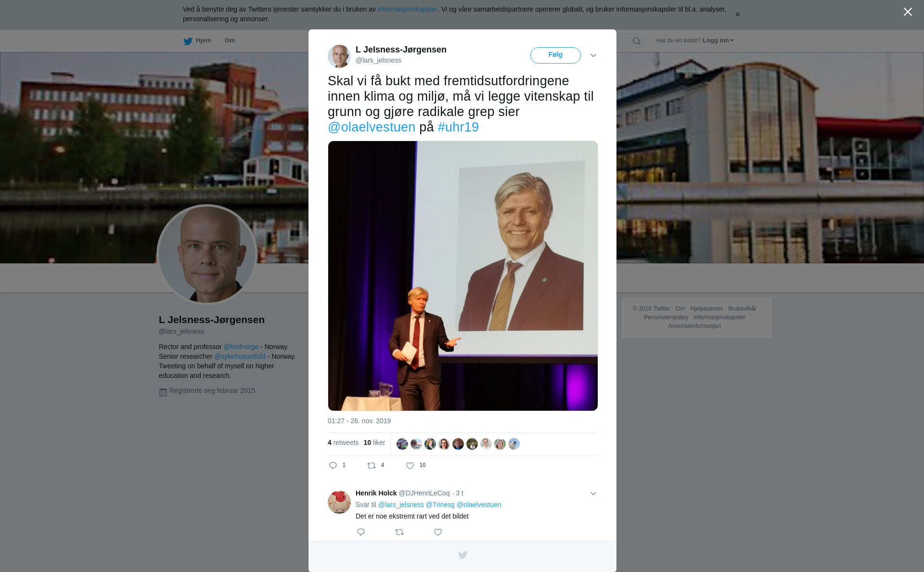Click the reply icon on Henrik Holck's comment
924x572 pixels.
pyautogui.click(x=361, y=532)
